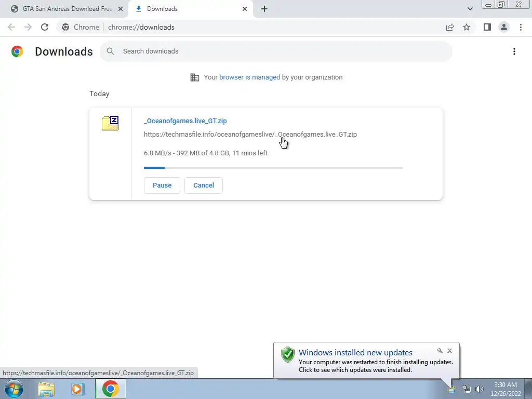Click the managed organization building icon

pyautogui.click(x=195, y=77)
